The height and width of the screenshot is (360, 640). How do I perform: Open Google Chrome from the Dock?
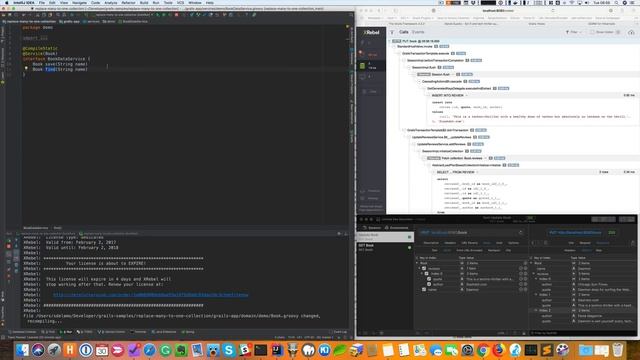click(x=483, y=350)
